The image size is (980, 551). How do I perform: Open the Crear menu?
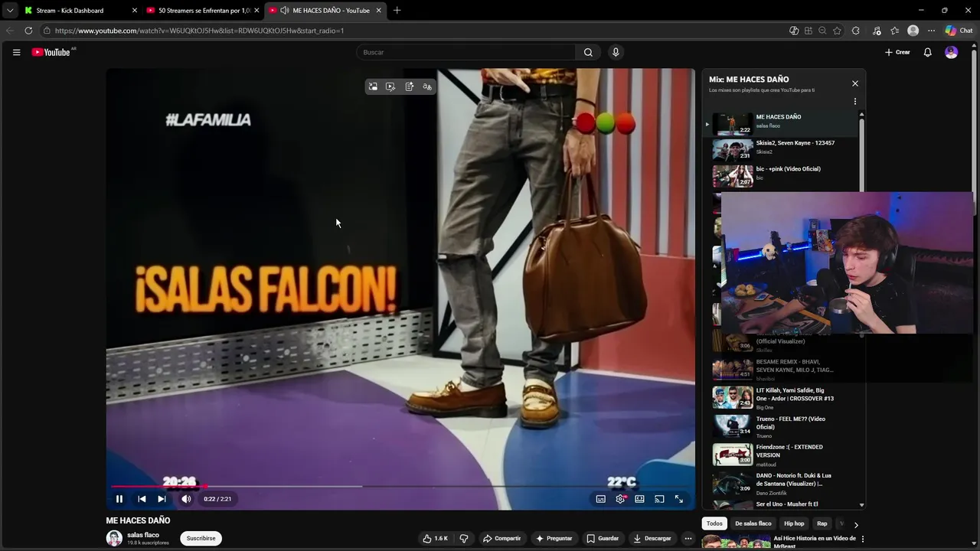tap(897, 52)
